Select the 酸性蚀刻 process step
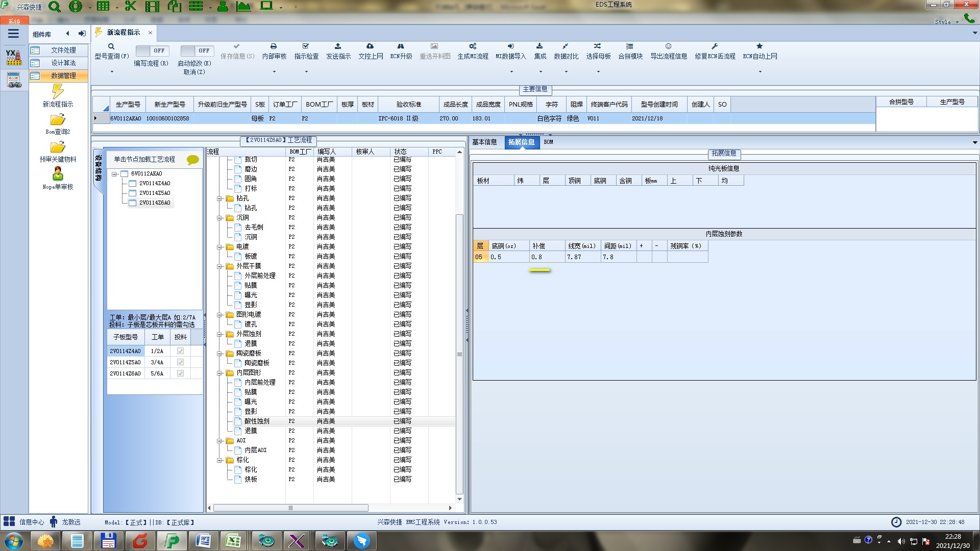 click(x=257, y=421)
